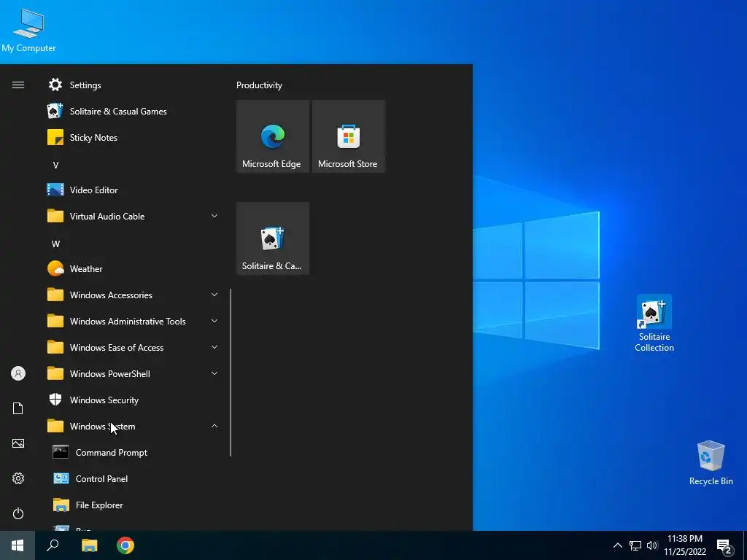747x560 pixels.
Task: Open File Explorer from the Windows System folder
Action: click(133, 505)
